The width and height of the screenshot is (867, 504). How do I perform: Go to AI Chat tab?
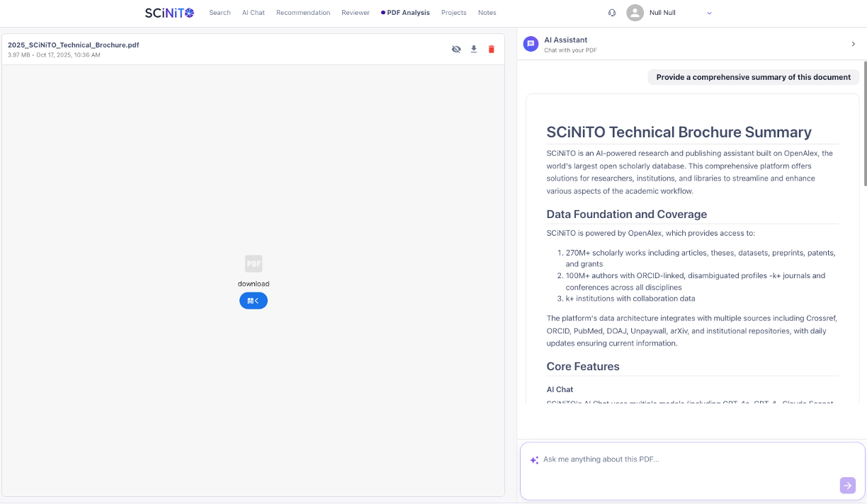[253, 13]
